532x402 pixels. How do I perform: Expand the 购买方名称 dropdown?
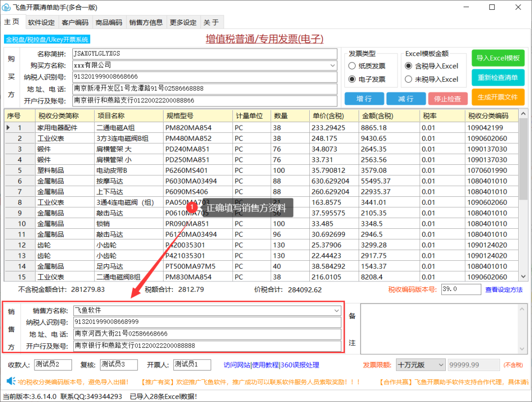333,65
